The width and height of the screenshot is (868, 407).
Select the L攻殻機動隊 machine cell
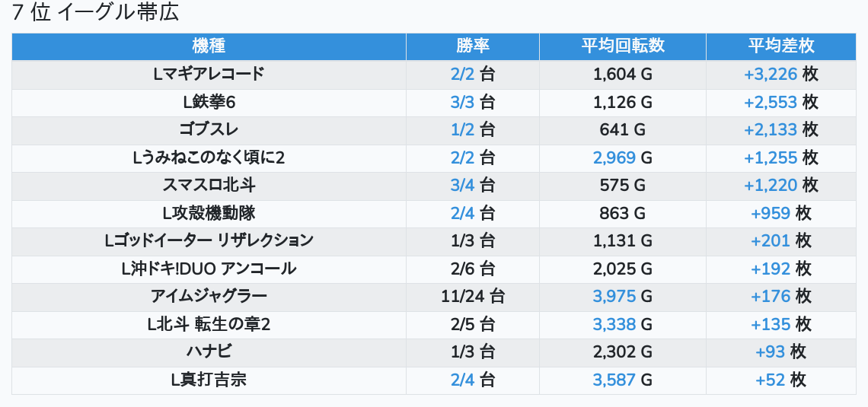(209, 213)
